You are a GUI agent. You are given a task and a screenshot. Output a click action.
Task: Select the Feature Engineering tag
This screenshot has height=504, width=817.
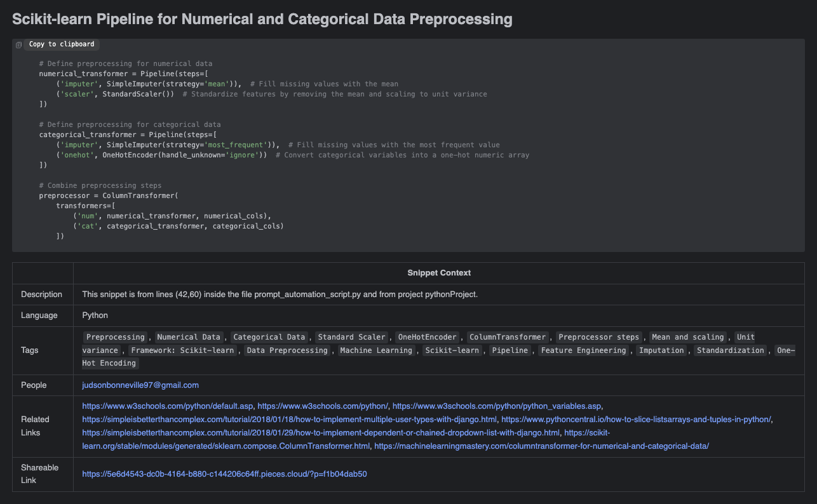(x=584, y=350)
